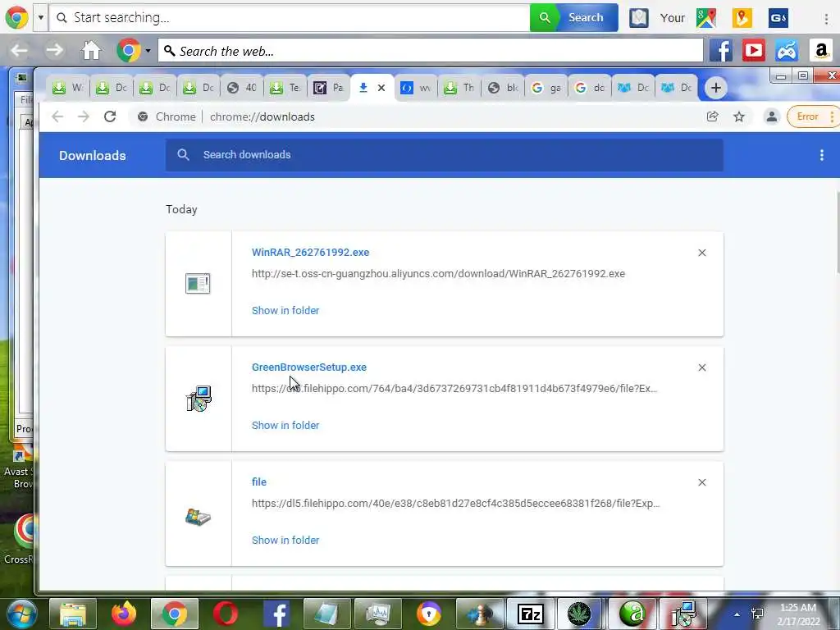This screenshot has height=630, width=840.
Task: Show hidden system tray icons arrow
Action: (737, 614)
